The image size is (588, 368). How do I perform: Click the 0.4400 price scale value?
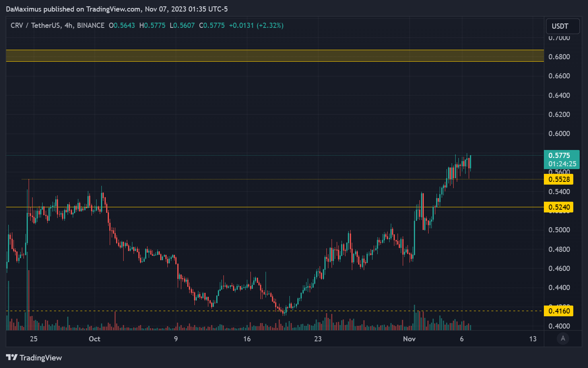point(559,288)
